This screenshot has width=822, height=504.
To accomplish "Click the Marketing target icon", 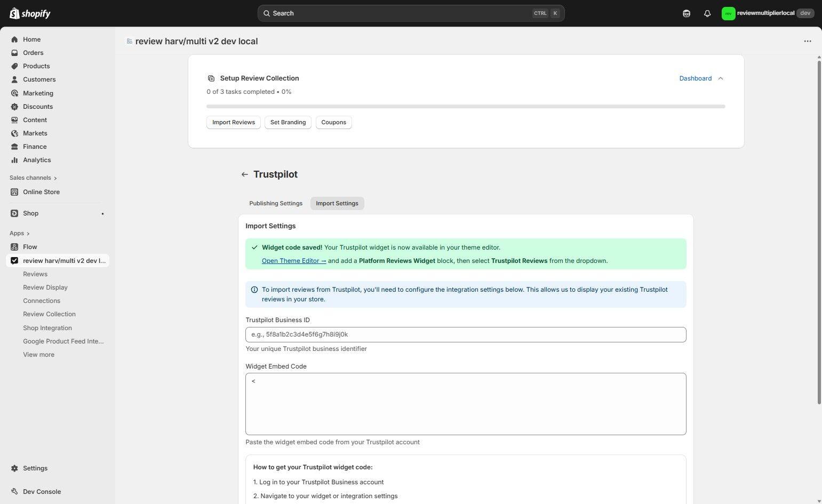I will pyautogui.click(x=14, y=93).
